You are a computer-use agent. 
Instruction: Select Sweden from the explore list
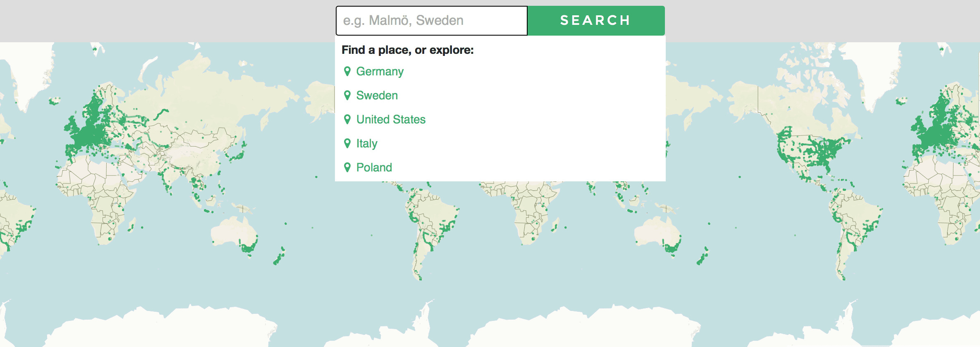[x=377, y=95]
